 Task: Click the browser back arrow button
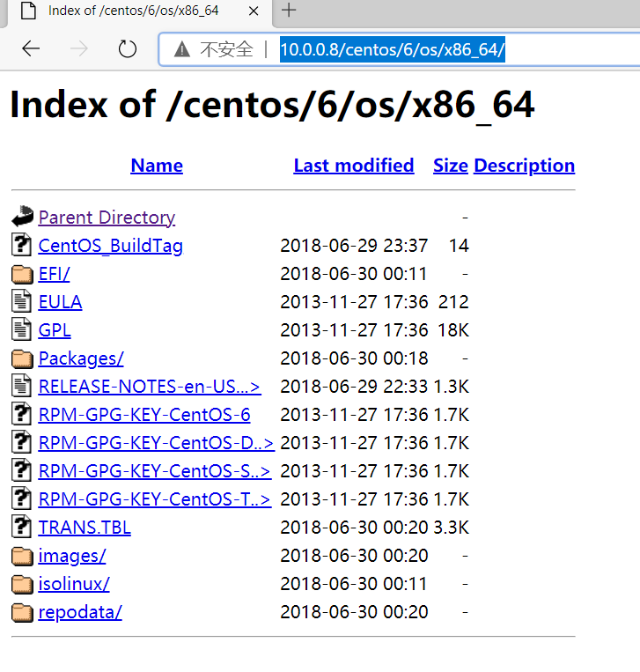click(x=31, y=49)
